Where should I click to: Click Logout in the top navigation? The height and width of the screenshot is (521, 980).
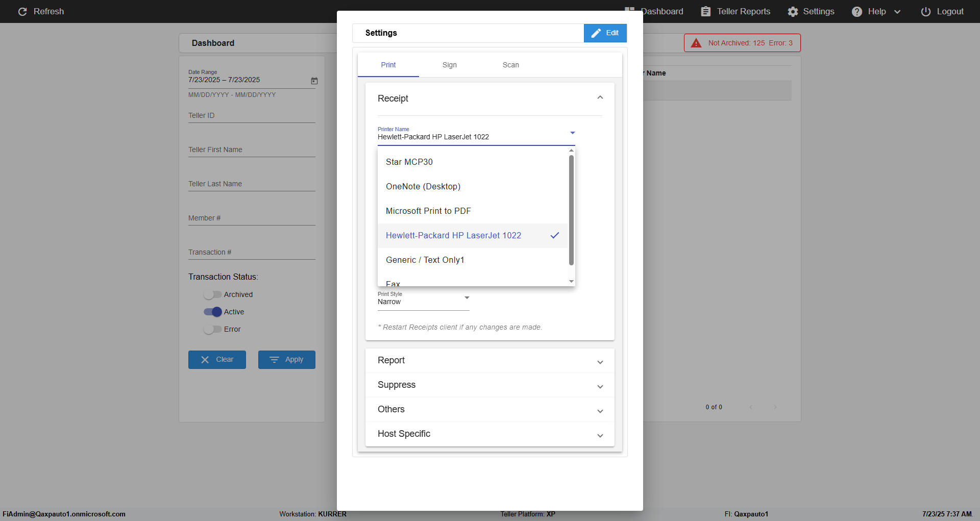click(942, 11)
